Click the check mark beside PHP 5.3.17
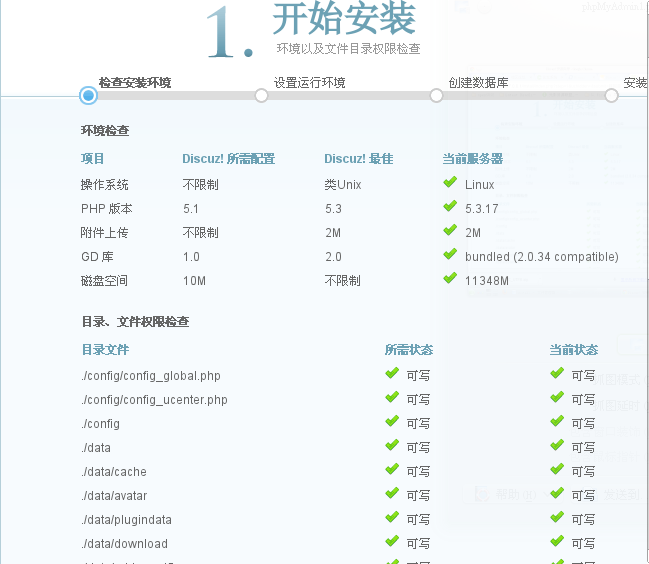649x564 pixels. click(450, 206)
